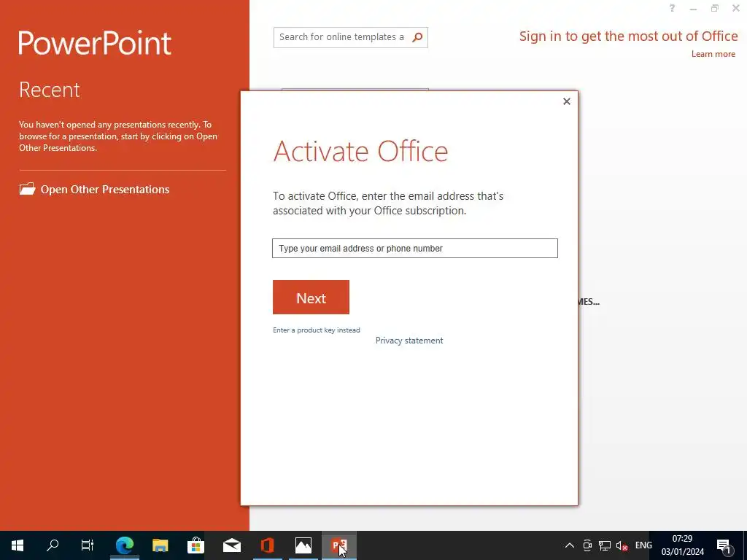The height and width of the screenshot is (560, 747).
Task: Open the network status tray icon
Action: [605, 545]
